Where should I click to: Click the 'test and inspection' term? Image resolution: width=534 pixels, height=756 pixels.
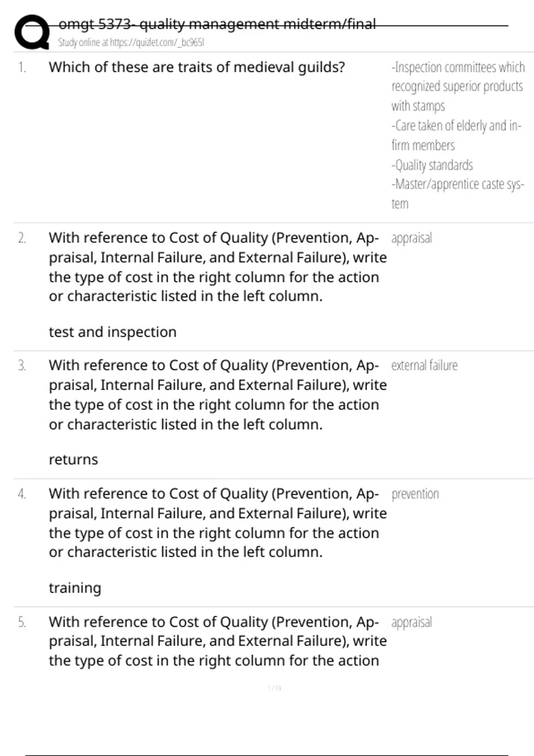click(113, 332)
